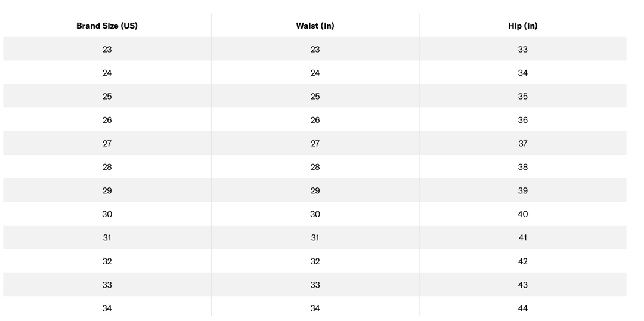Click the Waist (in) column header
Image resolution: width=644 pixels, height=321 pixels.
(x=315, y=26)
